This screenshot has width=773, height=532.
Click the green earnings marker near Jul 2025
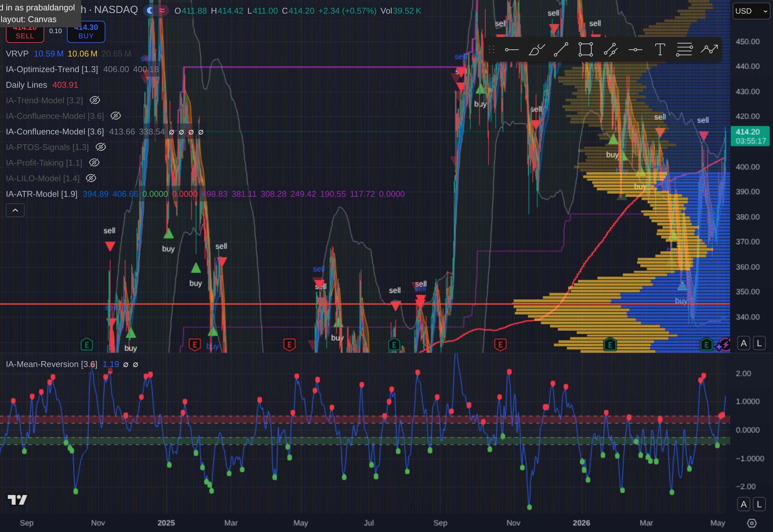[x=394, y=345]
